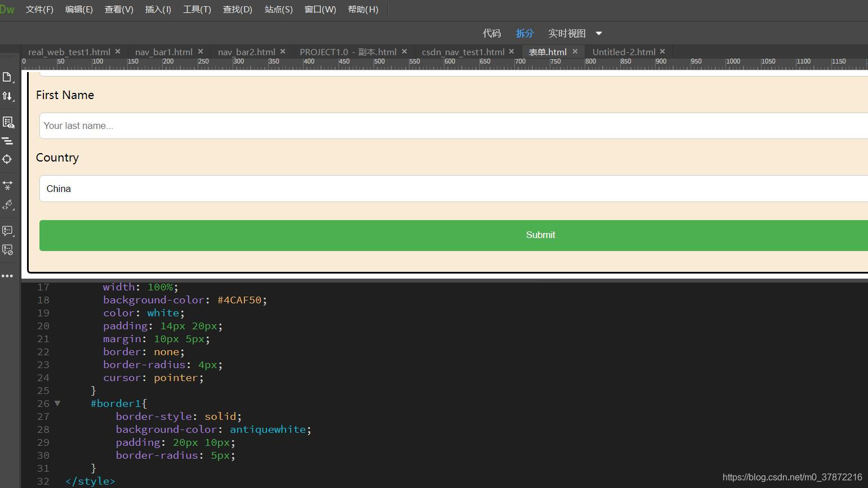The image size is (868, 488).
Task: Close the csdn_nav_test1.html tab
Action: click(x=511, y=51)
